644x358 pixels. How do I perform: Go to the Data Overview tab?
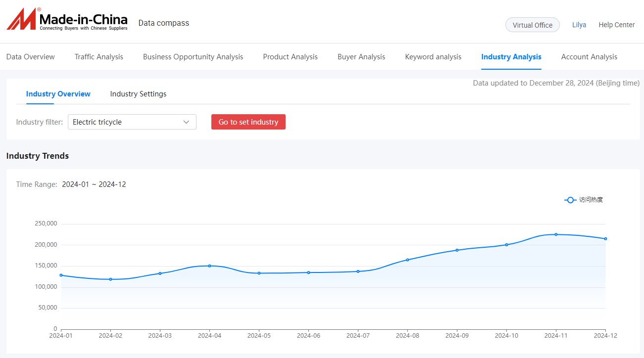31,57
